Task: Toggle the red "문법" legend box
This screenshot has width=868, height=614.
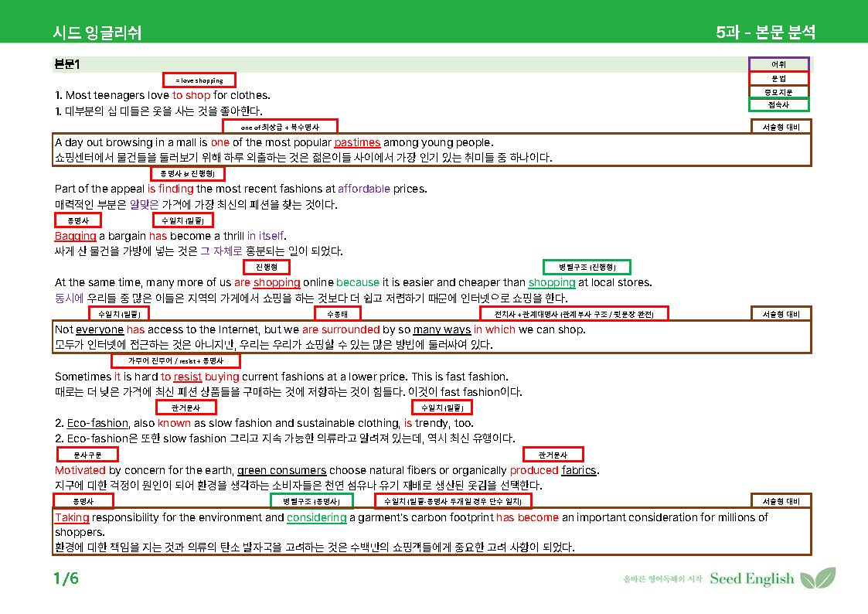Action: coord(778,77)
